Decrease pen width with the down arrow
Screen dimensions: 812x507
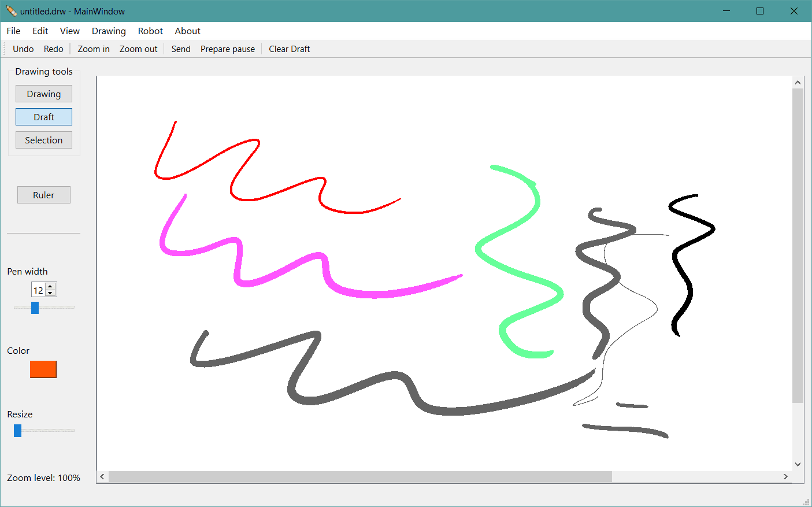51,293
